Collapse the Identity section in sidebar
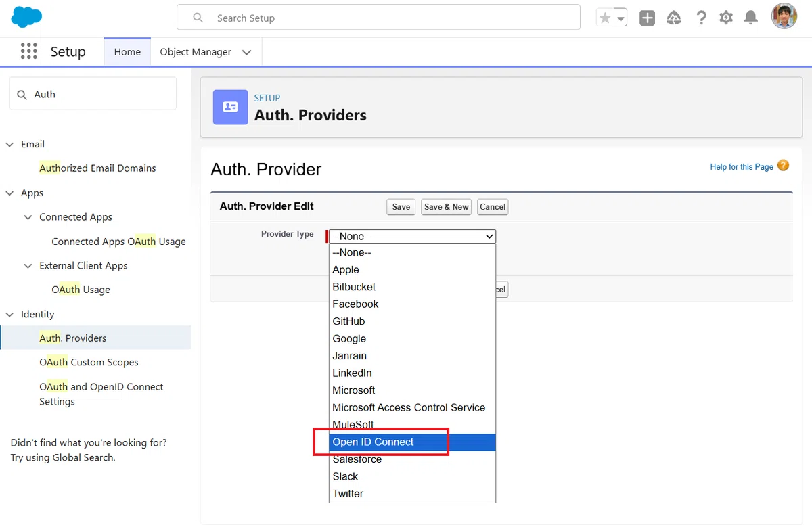This screenshot has width=812, height=529. [x=9, y=315]
